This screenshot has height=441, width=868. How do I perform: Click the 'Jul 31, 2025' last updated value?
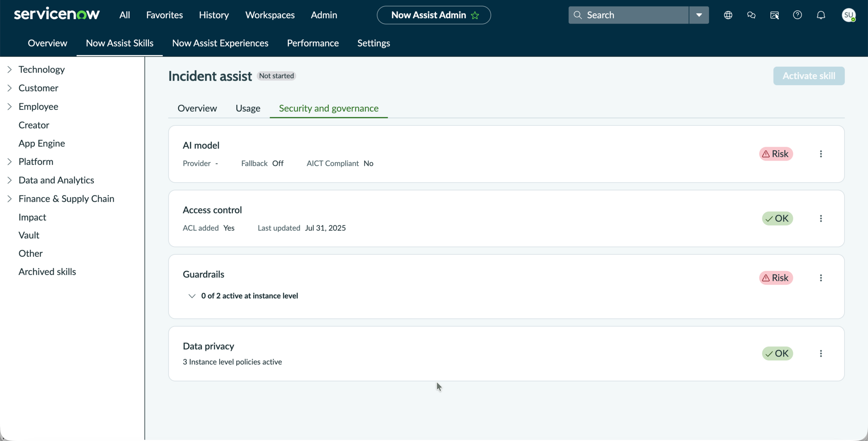[325, 228]
